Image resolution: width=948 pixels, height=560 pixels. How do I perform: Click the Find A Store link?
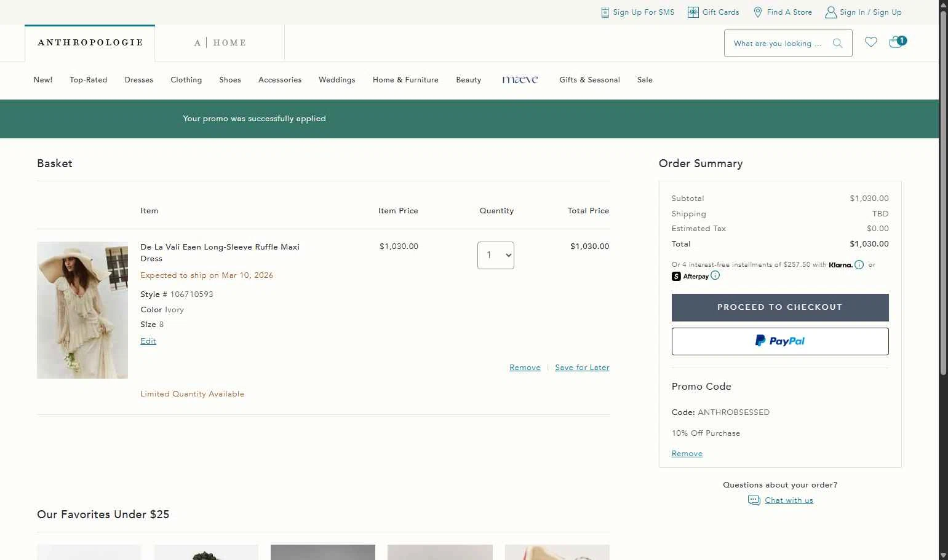pyautogui.click(x=789, y=12)
